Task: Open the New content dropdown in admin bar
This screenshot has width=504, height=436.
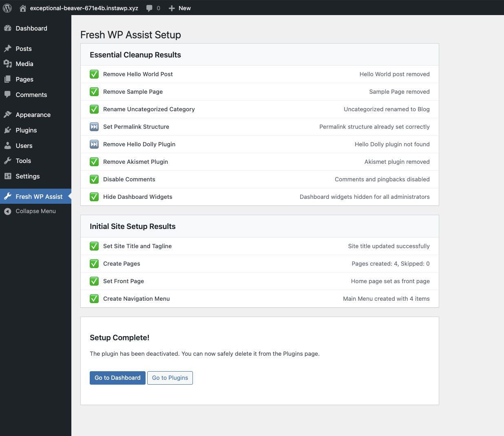Action: (180, 8)
